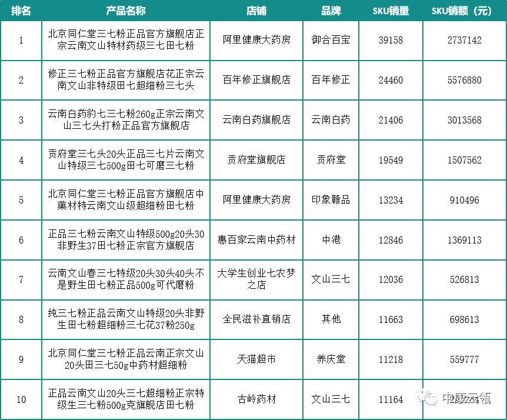507x420 pixels.
Task: Click the rank number 7 cell
Action: tap(21, 279)
